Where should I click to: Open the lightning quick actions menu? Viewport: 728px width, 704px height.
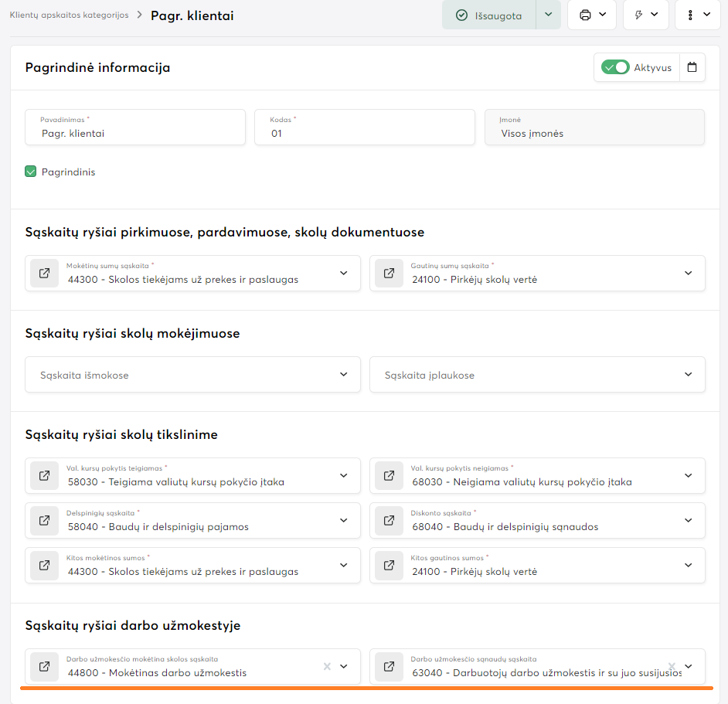pyautogui.click(x=645, y=15)
